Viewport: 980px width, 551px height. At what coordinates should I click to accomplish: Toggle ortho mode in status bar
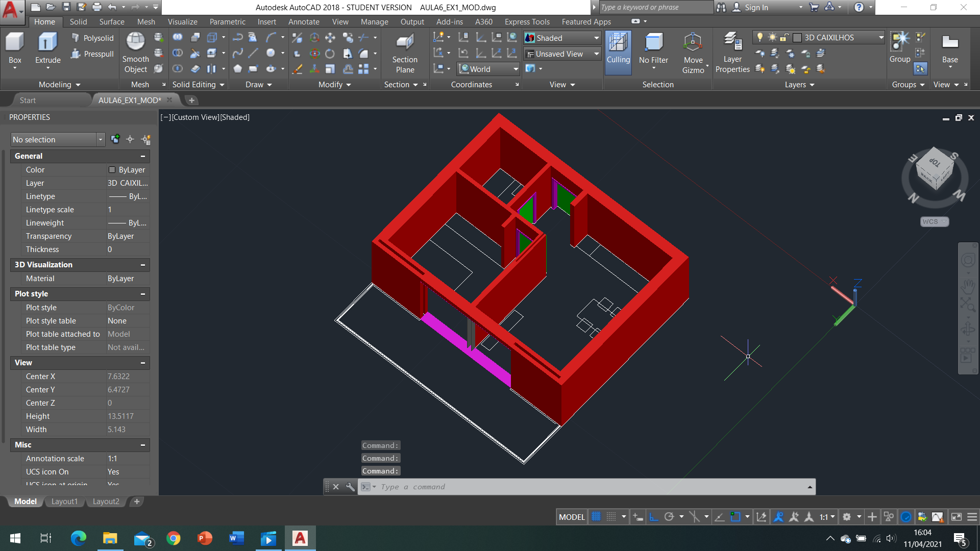pyautogui.click(x=654, y=517)
